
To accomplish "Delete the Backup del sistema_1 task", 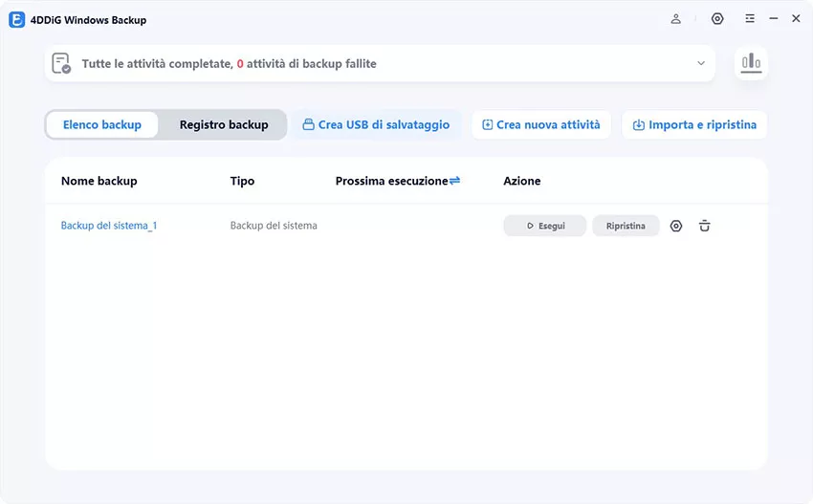I will pos(705,227).
